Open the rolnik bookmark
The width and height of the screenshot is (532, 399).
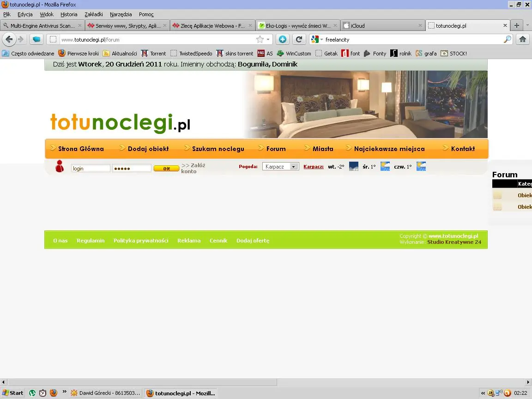click(x=401, y=53)
